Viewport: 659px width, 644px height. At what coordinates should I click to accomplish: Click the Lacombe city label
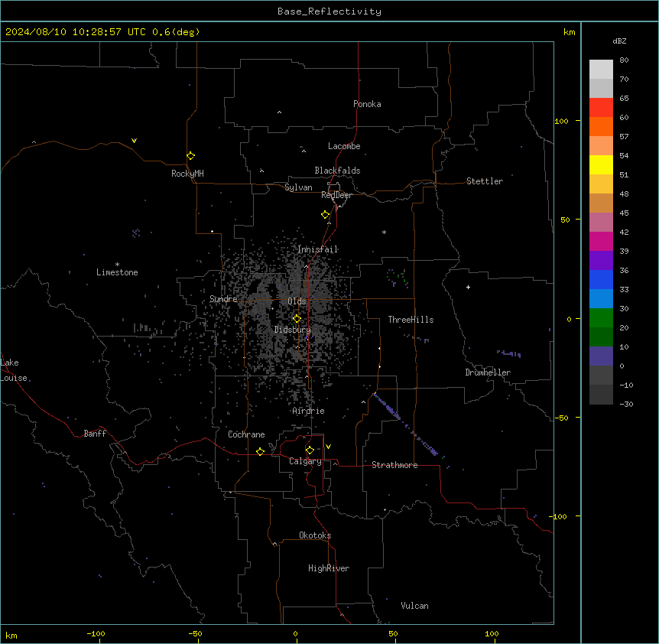coord(344,146)
